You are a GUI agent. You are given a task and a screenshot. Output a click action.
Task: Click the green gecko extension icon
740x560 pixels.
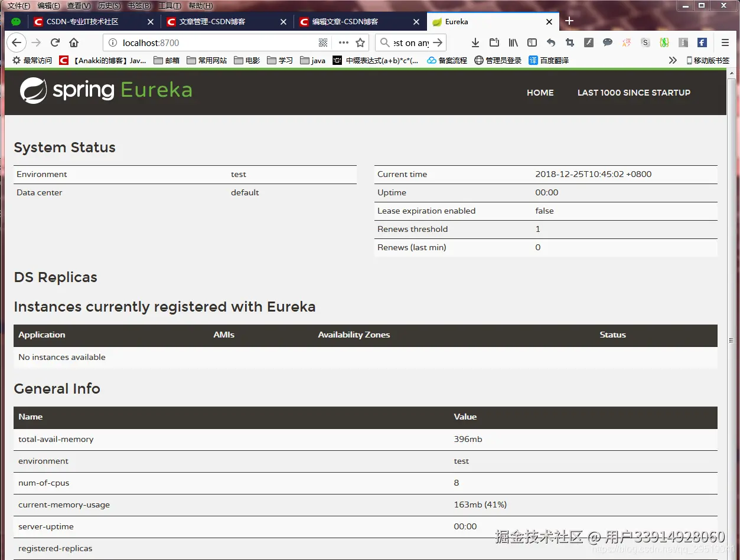pyautogui.click(x=664, y=42)
